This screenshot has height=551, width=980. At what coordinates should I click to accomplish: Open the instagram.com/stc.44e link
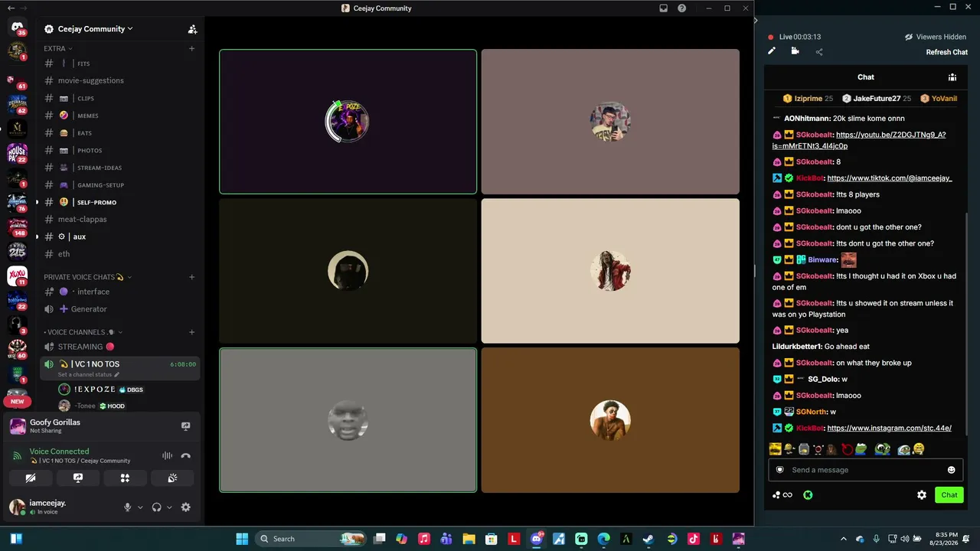tap(889, 429)
